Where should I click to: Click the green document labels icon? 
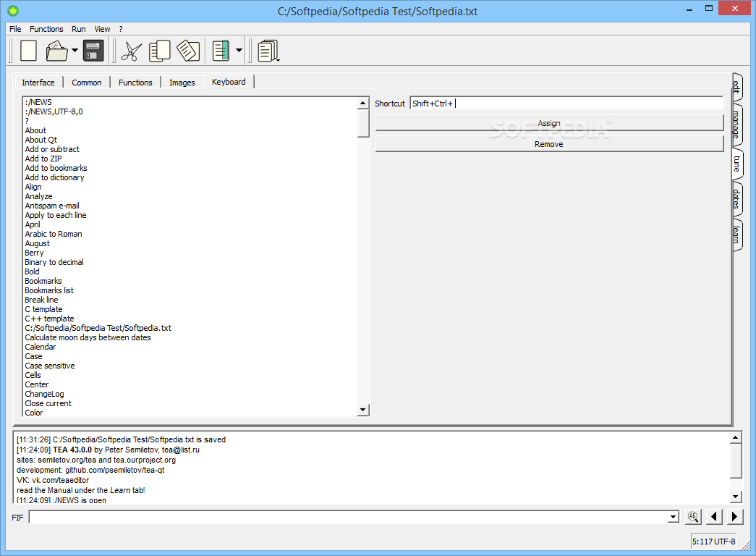[221, 51]
